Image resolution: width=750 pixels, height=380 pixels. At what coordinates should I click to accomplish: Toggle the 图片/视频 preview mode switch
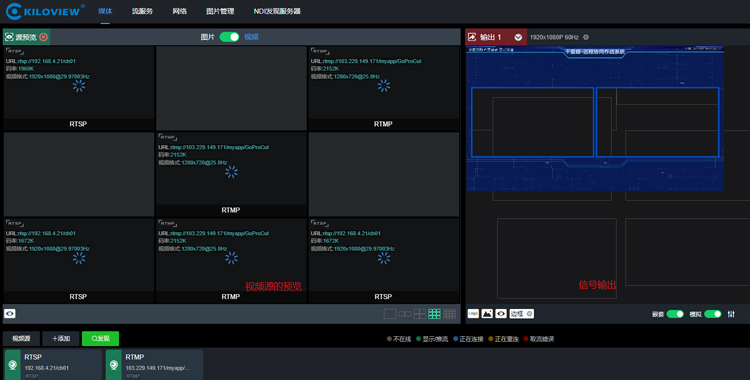pos(229,37)
